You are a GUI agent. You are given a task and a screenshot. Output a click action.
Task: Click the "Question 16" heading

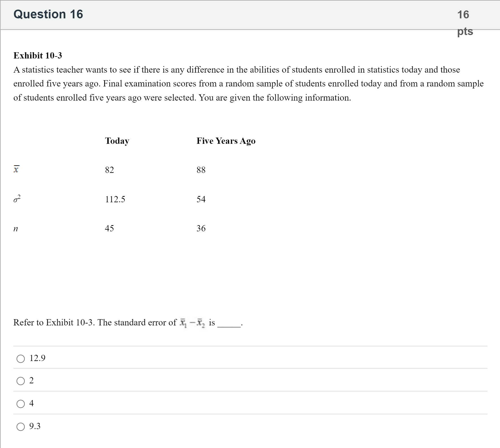tap(48, 14)
